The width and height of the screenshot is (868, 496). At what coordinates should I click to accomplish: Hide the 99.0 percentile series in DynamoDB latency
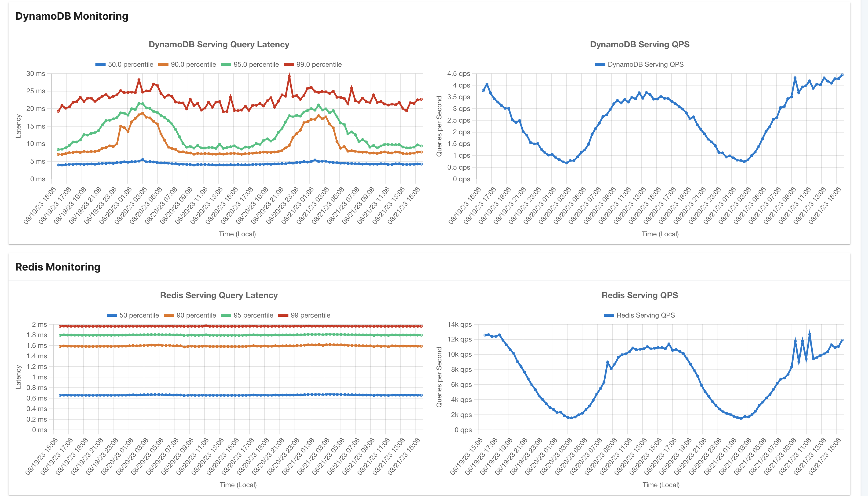(x=313, y=64)
